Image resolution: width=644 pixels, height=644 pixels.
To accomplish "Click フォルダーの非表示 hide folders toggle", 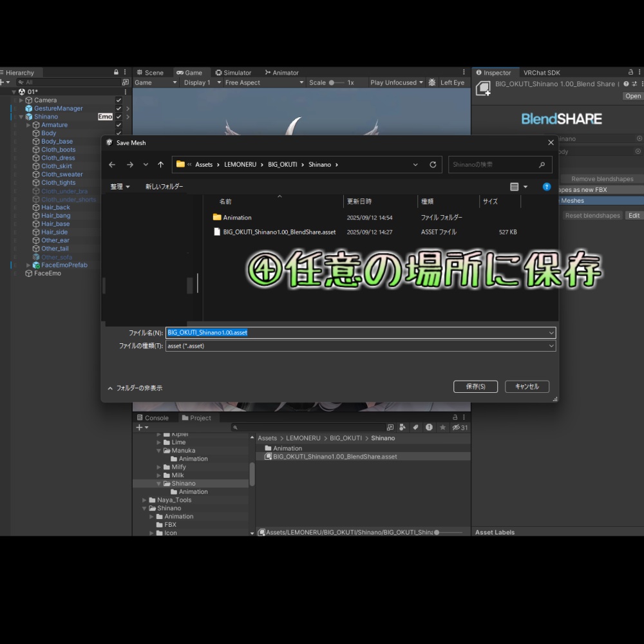I will tap(135, 388).
